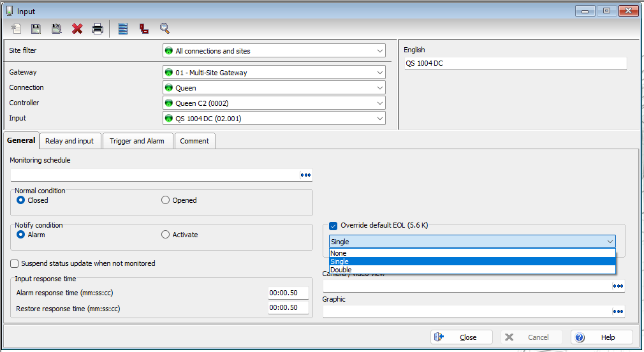Click the New input toolbar icon
The width and height of the screenshot is (644, 352).
15,29
